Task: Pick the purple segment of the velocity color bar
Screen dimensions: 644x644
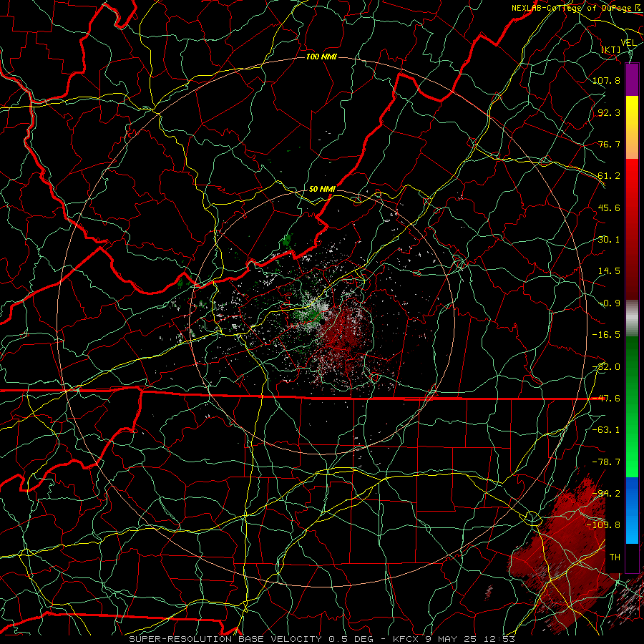Action: (632, 79)
